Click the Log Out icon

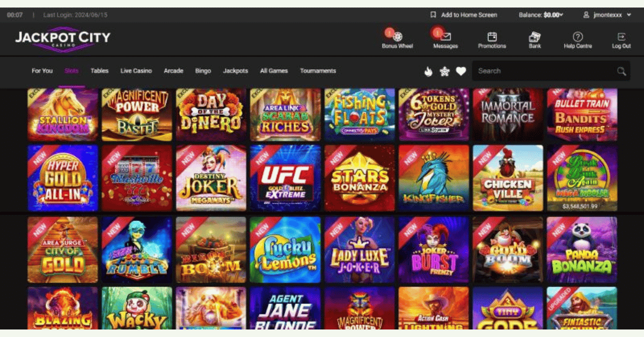621,37
